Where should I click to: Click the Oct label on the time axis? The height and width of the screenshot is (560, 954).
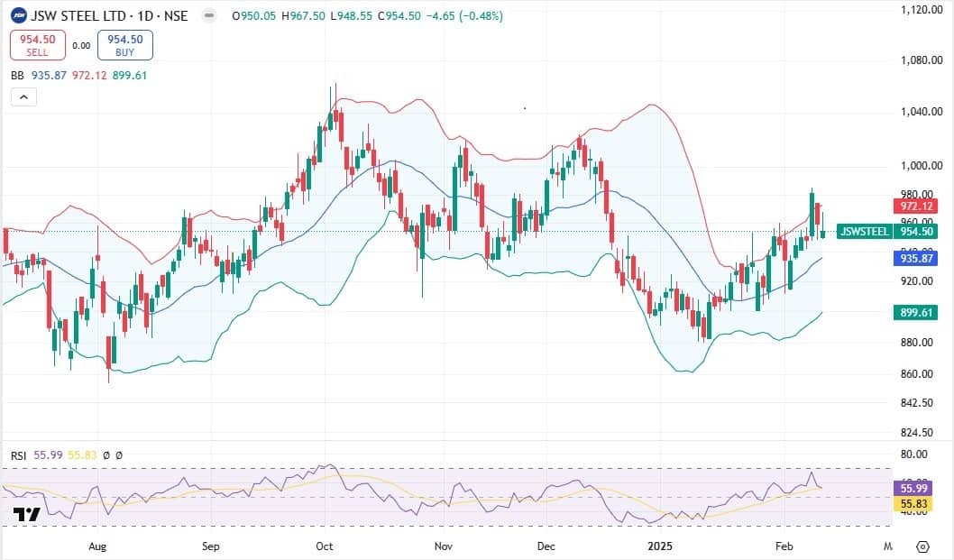(325, 546)
